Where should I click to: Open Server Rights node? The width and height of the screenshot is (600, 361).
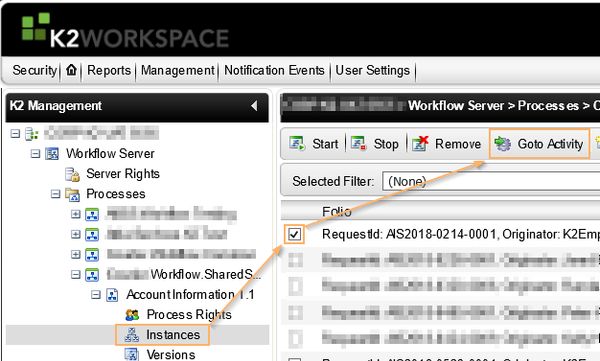[123, 174]
